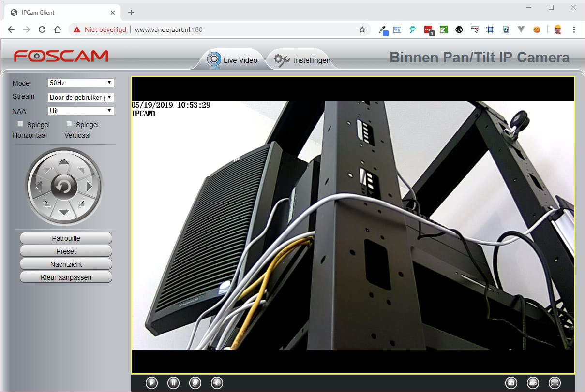This screenshot has width=585, height=392.
Task: Move camera diagonally up-right
Action: click(81, 170)
